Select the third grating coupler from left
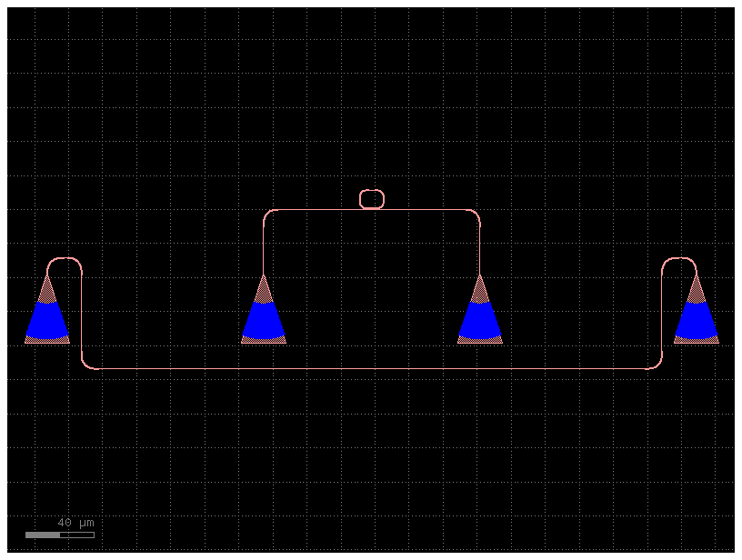This screenshot has height=560, width=742. pos(480,318)
